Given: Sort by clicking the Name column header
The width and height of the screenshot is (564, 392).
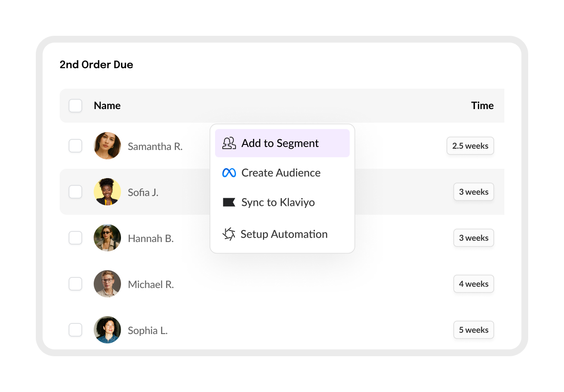Looking at the screenshot, I should 107,105.
